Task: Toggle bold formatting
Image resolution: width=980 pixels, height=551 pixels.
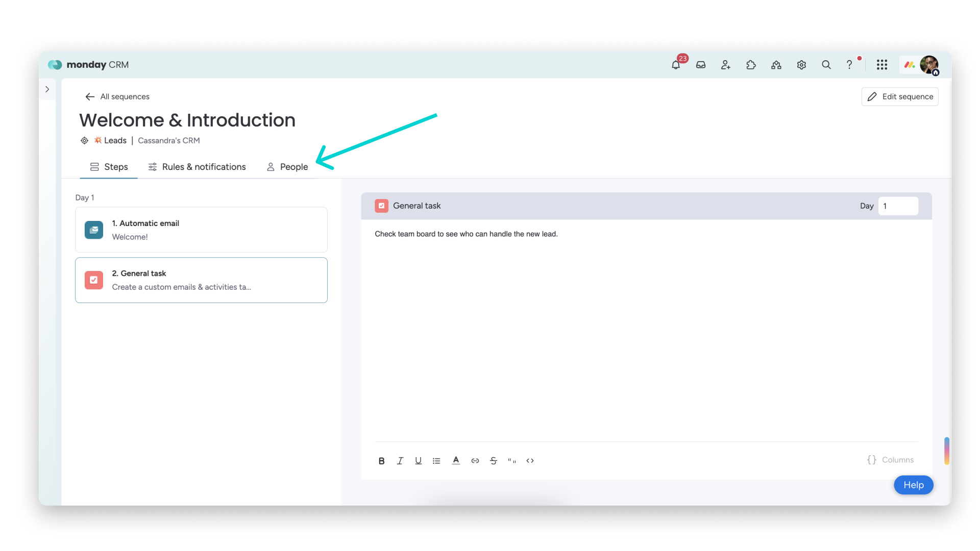Action: [381, 461]
